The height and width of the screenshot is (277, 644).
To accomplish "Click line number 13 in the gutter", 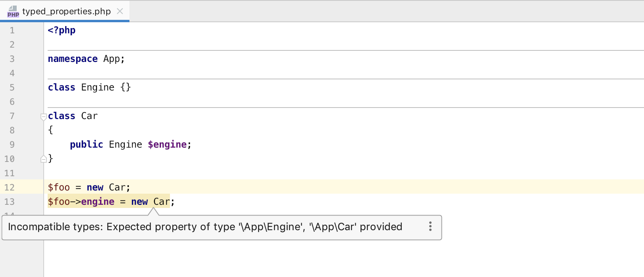I will click(x=10, y=202).
